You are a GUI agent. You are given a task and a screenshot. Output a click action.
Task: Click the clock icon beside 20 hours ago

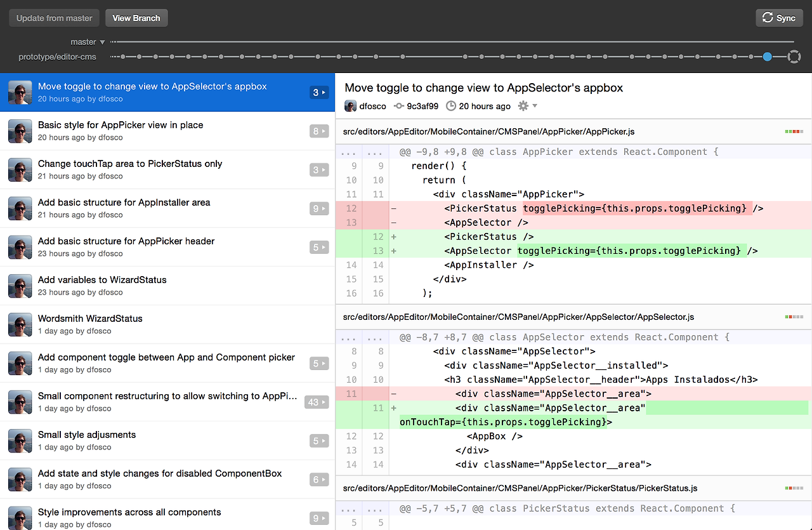tap(451, 106)
